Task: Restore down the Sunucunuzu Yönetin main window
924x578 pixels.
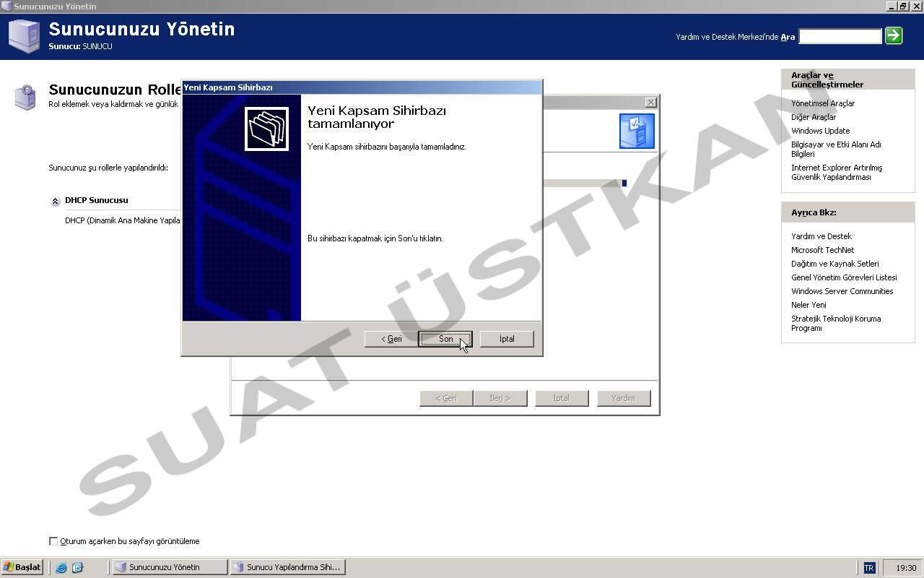Action: click(x=903, y=6)
